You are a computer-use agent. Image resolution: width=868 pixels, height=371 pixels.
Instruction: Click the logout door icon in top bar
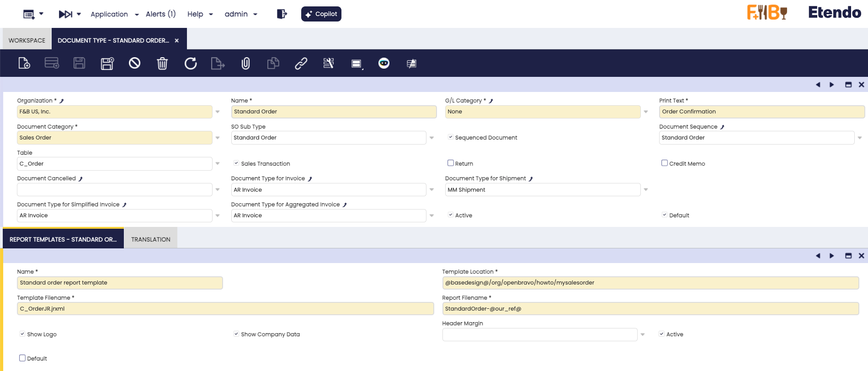click(x=282, y=14)
